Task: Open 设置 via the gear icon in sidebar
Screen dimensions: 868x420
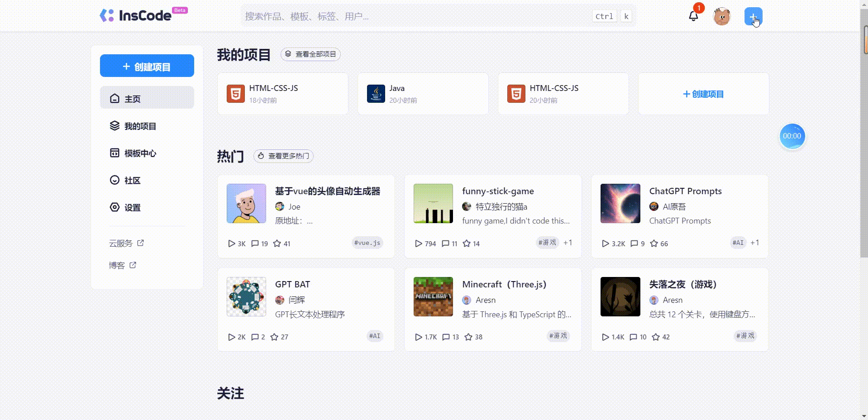Action: 114,207
